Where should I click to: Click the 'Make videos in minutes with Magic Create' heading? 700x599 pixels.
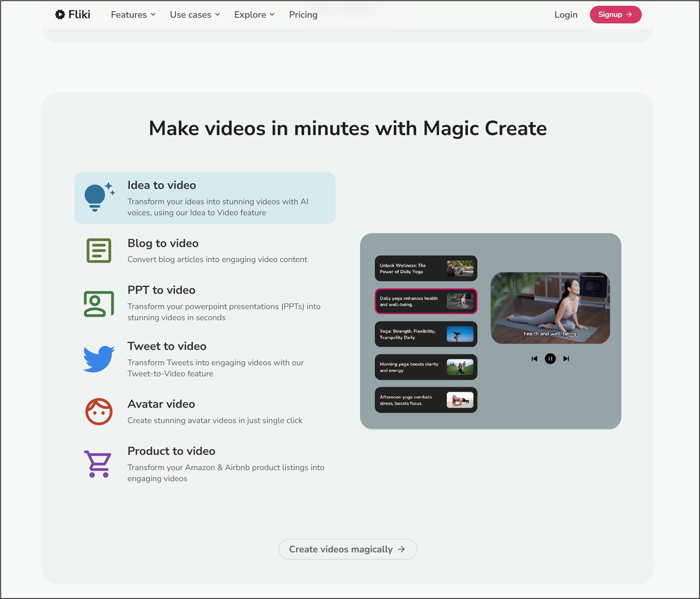click(x=348, y=128)
